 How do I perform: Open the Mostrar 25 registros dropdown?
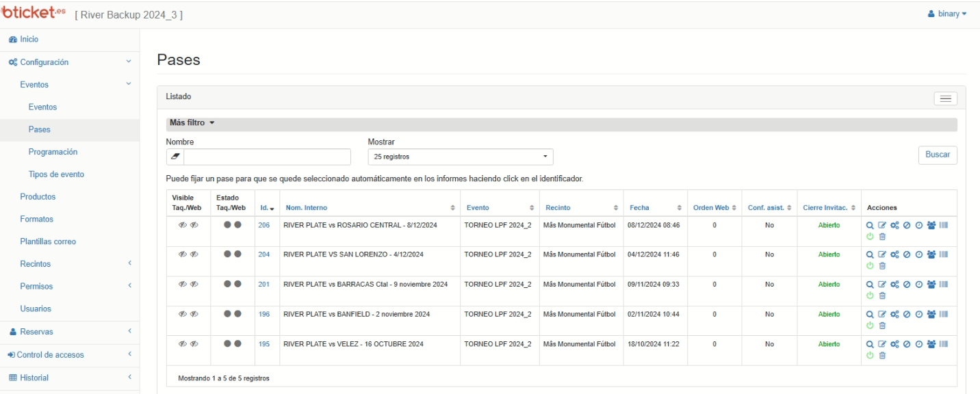(x=461, y=157)
